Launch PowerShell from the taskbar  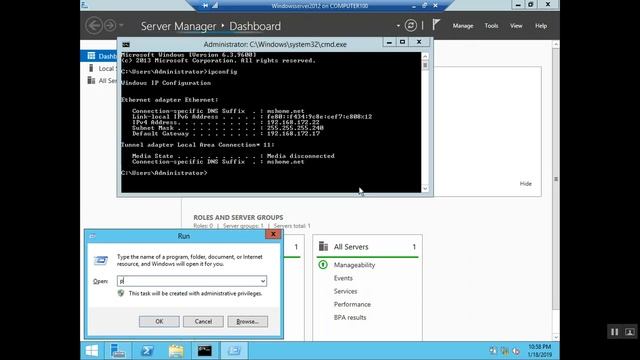[147, 351]
